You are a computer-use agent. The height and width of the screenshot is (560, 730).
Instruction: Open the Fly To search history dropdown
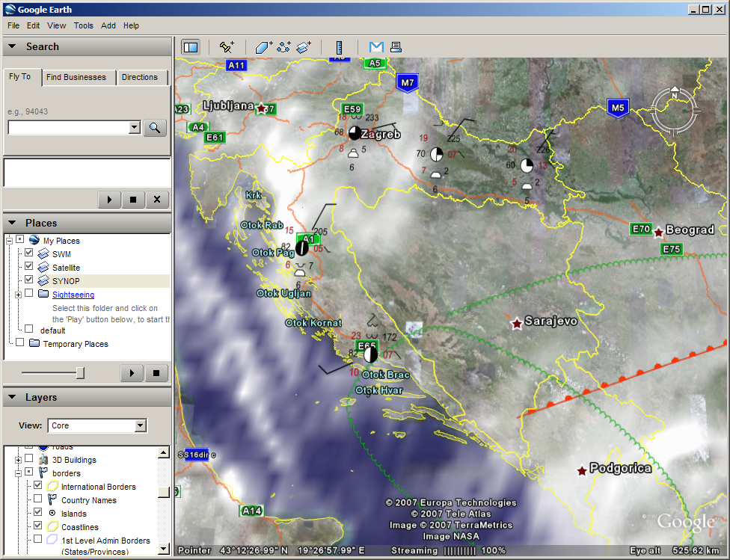click(x=135, y=127)
